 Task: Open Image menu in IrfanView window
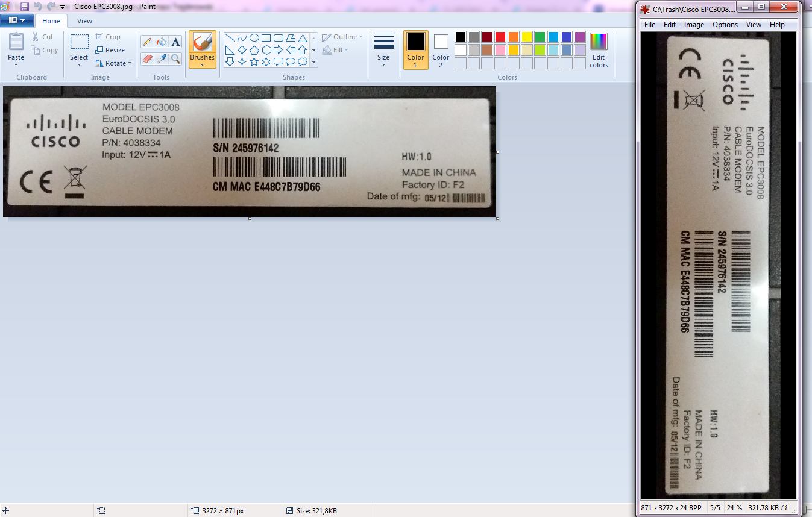coord(694,25)
